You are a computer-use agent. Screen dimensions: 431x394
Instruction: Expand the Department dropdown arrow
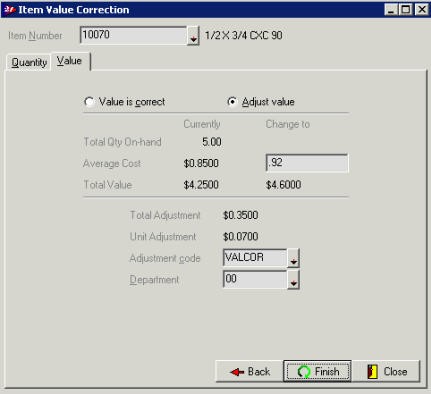(x=293, y=279)
